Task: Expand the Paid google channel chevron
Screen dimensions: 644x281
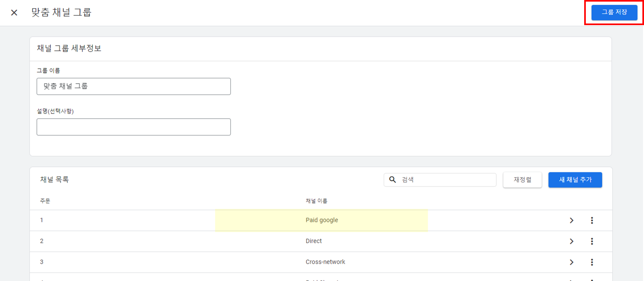Action: (571, 220)
